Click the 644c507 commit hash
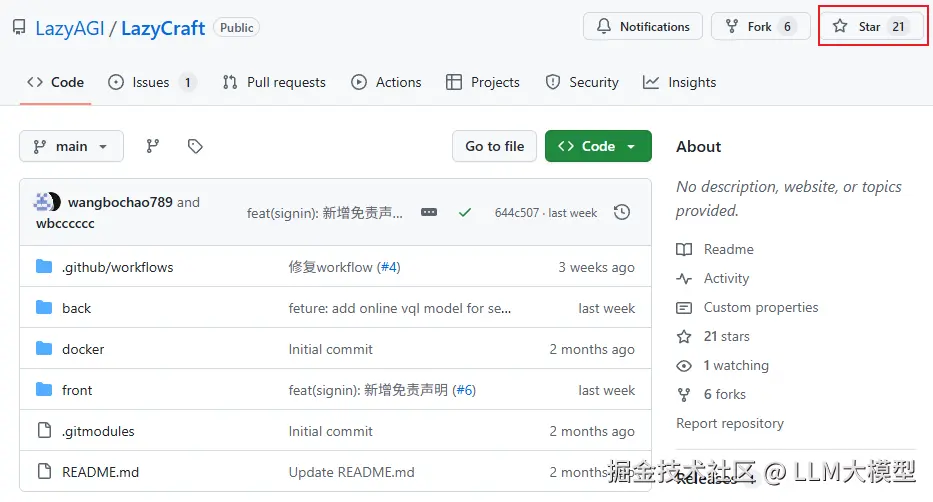The width and height of the screenshot is (933, 502). (516, 213)
